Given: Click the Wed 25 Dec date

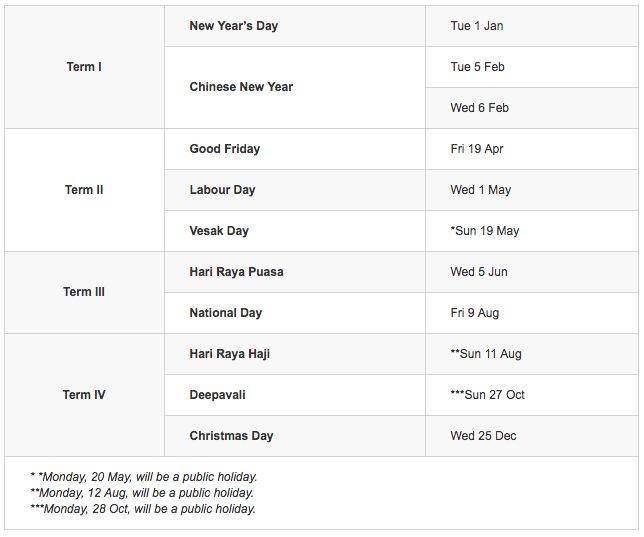Looking at the screenshot, I should pyautogui.click(x=482, y=436).
